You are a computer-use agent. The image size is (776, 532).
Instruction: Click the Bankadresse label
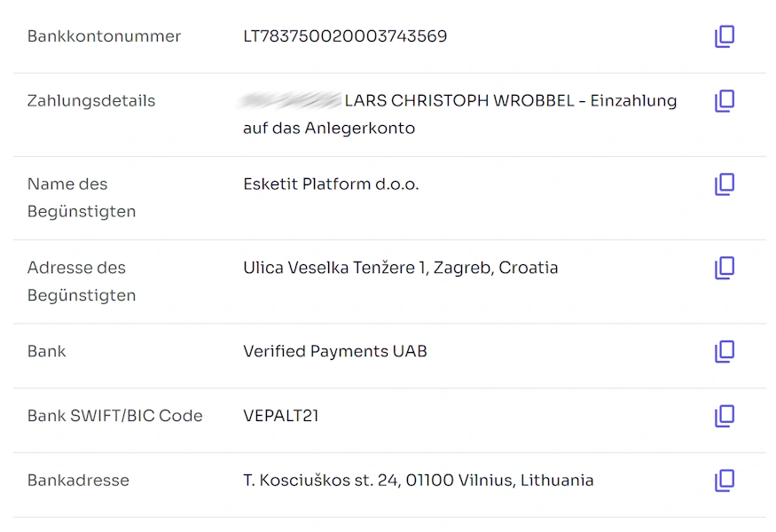[78, 481]
